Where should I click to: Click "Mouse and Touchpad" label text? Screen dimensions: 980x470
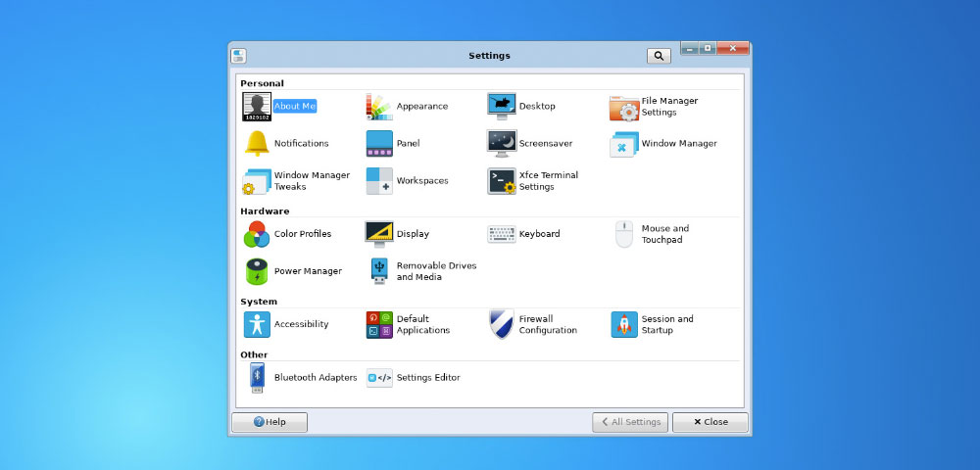coord(665,234)
